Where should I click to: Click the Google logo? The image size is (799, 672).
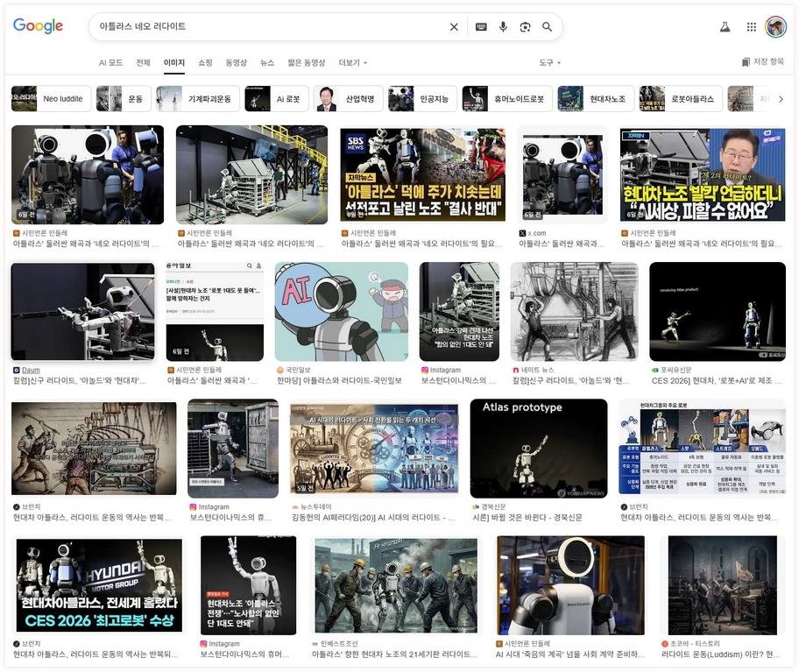point(38,26)
